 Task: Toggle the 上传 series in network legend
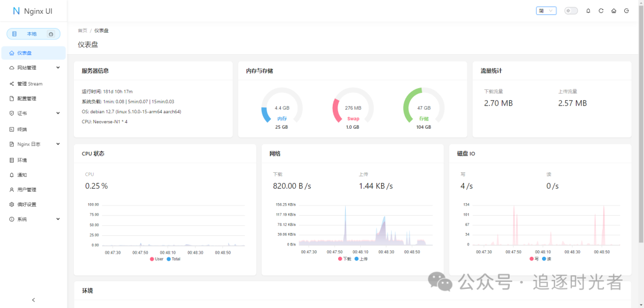(360, 259)
